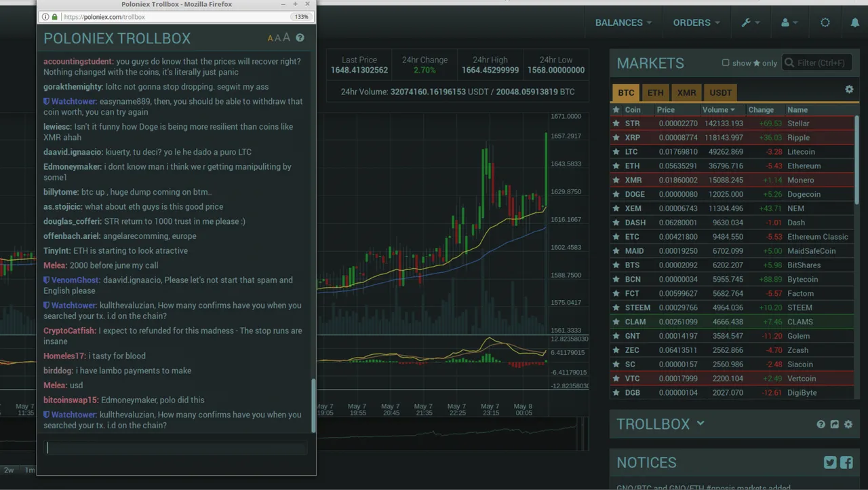
Task: Toggle the favorite star for STEEM
Action: tap(616, 307)
